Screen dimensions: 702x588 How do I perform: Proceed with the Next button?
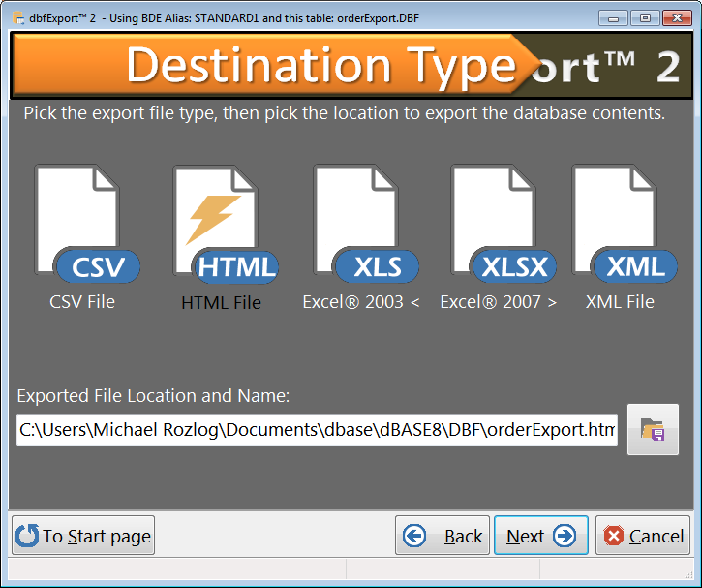pyautogui.click(x=541, y=535)
